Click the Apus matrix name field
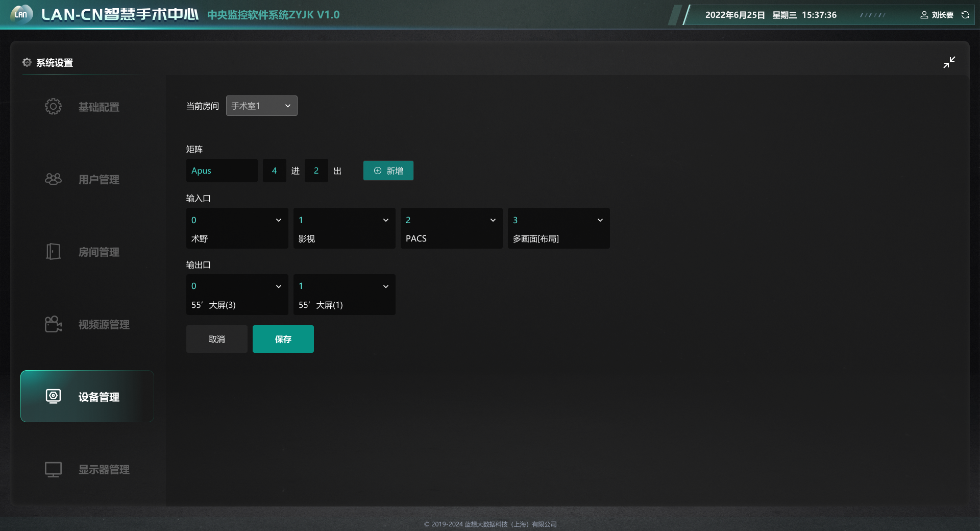Screen dimensions: 980x531 pos(222,171)
